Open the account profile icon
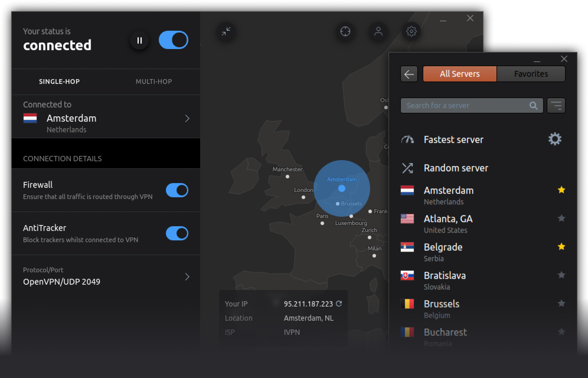Viewport: 588px width, 378px height. [378, 31]
